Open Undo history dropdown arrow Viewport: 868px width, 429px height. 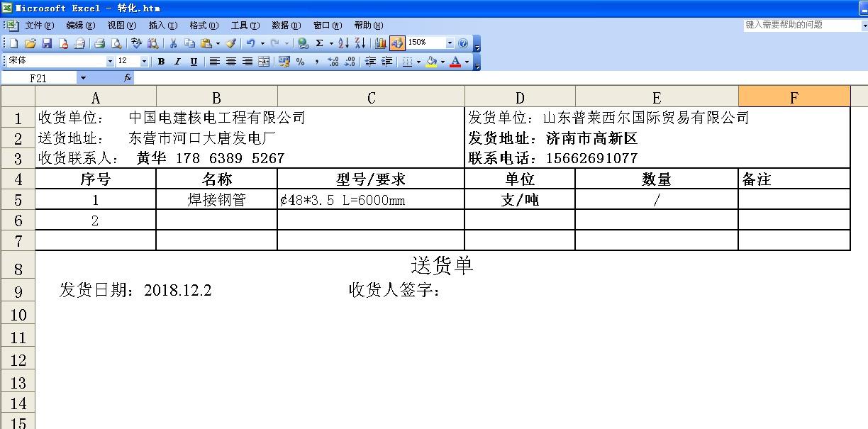pos(262,43)
